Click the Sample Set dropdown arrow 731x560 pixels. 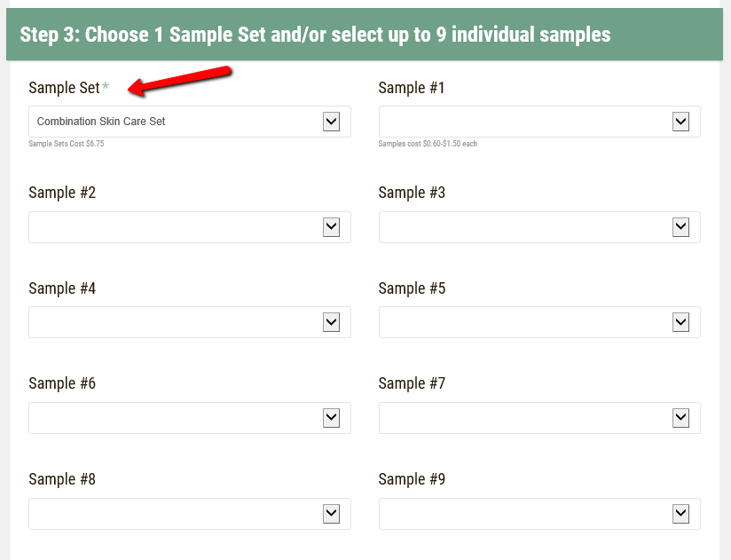[331, 122]
